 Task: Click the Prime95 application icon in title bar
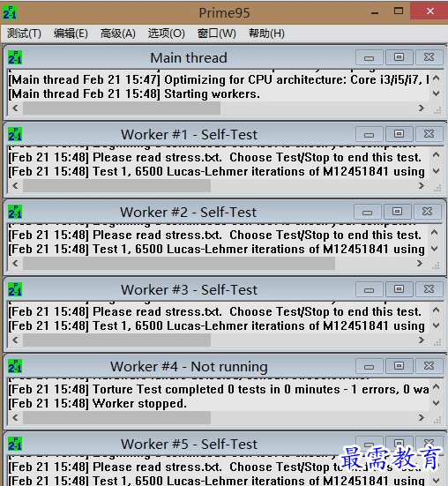(10, 12)
